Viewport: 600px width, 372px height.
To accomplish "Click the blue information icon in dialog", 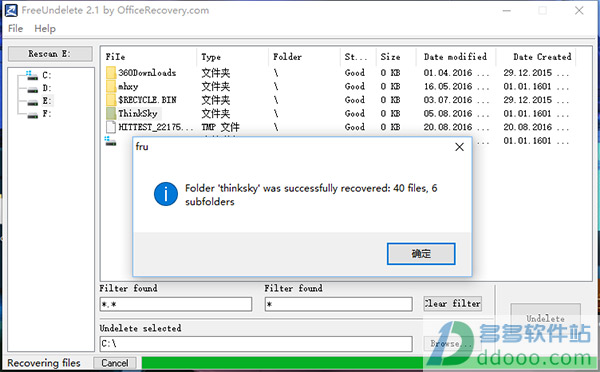I will pos(166,194).
